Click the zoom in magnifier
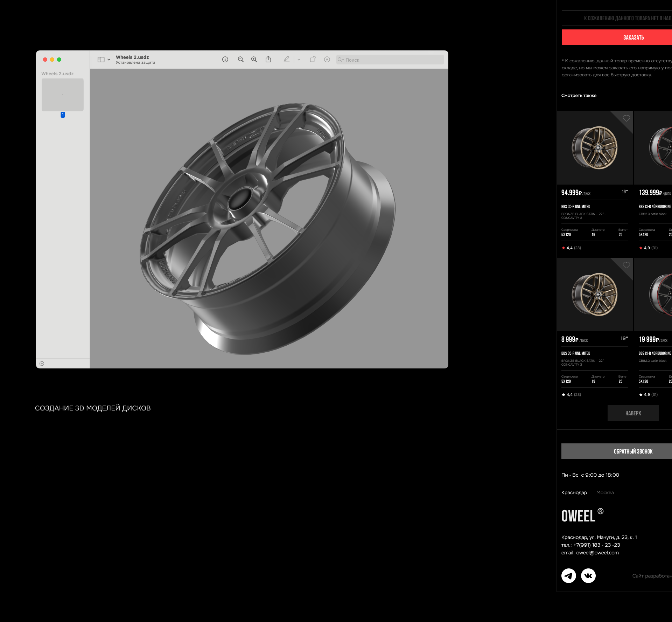672x622 pixels. point(254,60)
